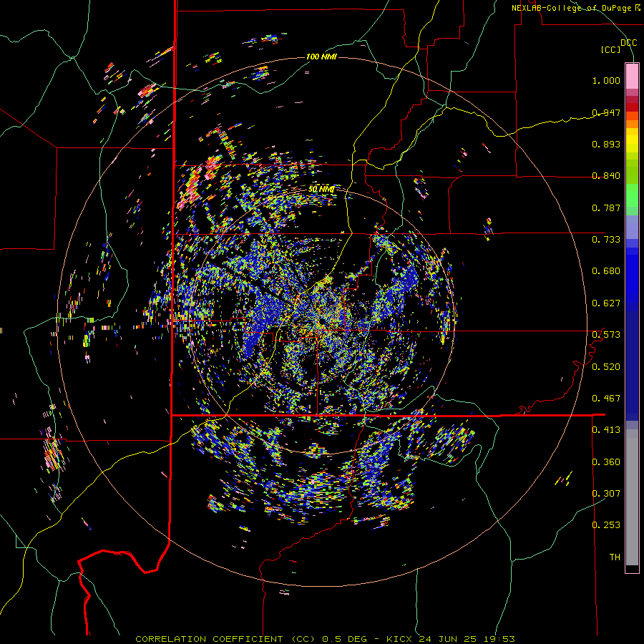Click the 0.520 scale value

pyautogui.click(x=606, y=367)
